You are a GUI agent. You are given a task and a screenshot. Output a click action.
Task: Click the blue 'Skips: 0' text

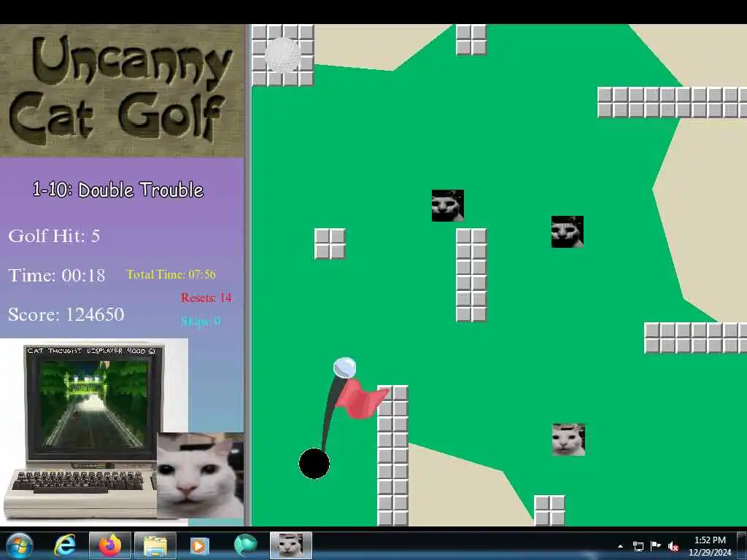pyautogui.click(x=201, y=321)
